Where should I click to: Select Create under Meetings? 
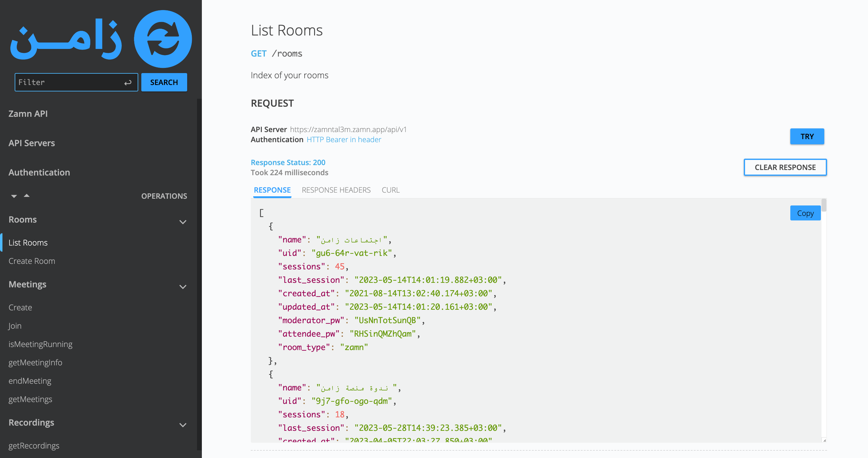pyautogui.click(x=20, y=308)
